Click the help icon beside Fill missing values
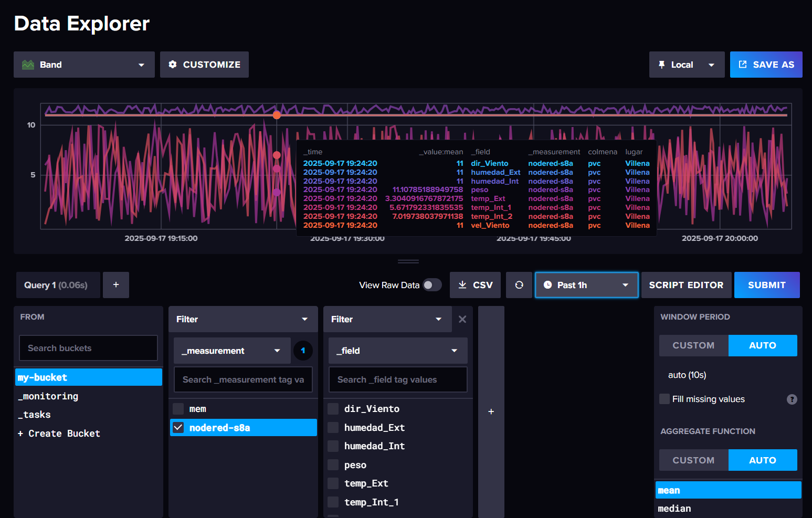812x518 pixels. tap(792, 399)
